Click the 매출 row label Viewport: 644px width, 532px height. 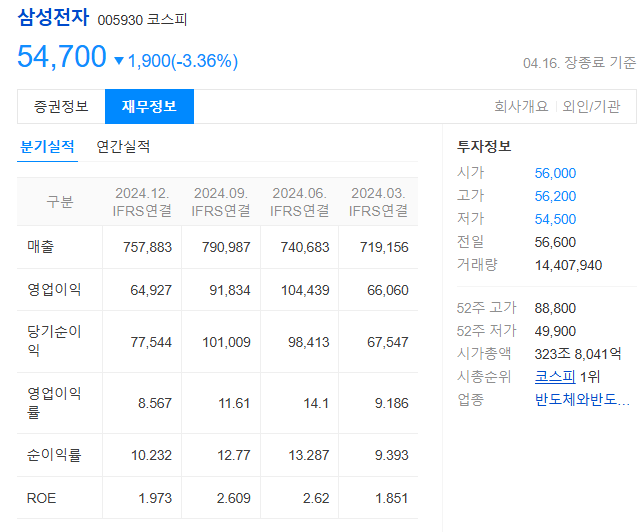(x=41, y=247)
